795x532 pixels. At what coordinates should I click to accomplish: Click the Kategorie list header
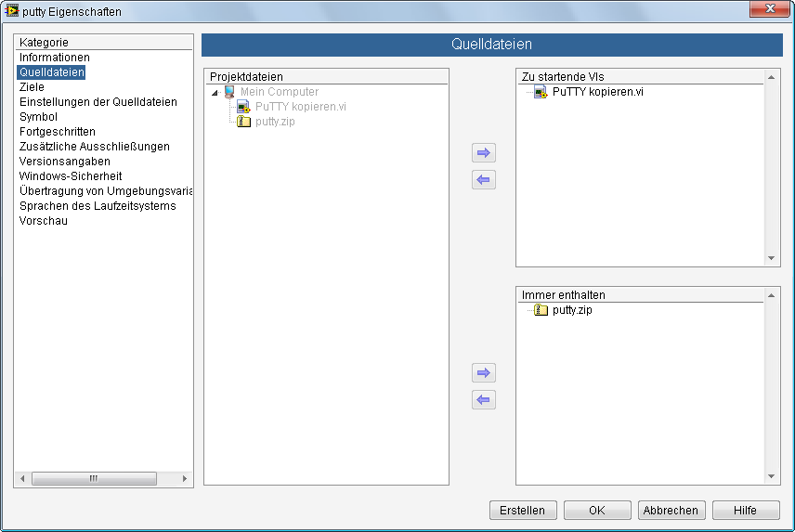tap(103, 42)
